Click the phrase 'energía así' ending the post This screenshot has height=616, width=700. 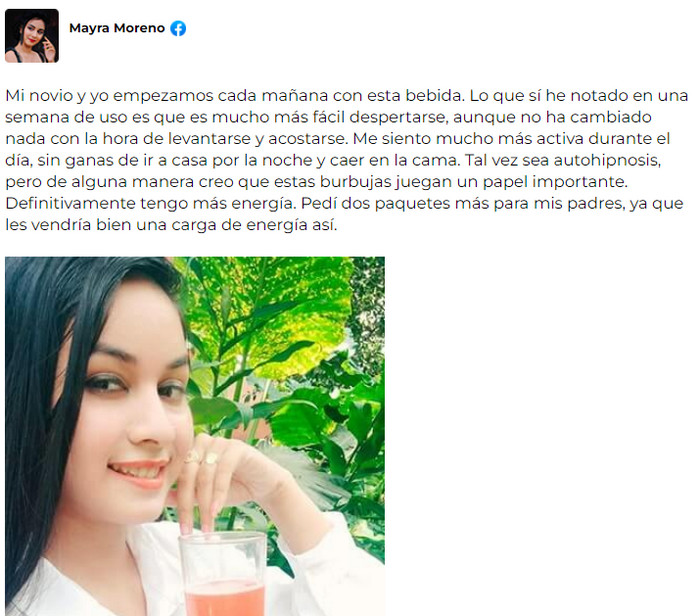(292, 225)
